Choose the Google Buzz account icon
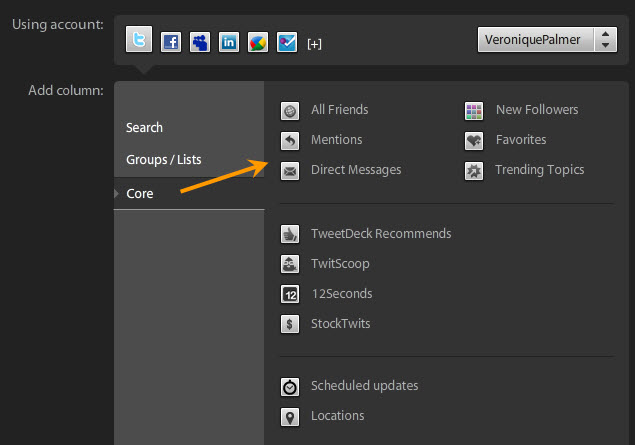Viewport: 635px width, 445px height. coord(257,42)
